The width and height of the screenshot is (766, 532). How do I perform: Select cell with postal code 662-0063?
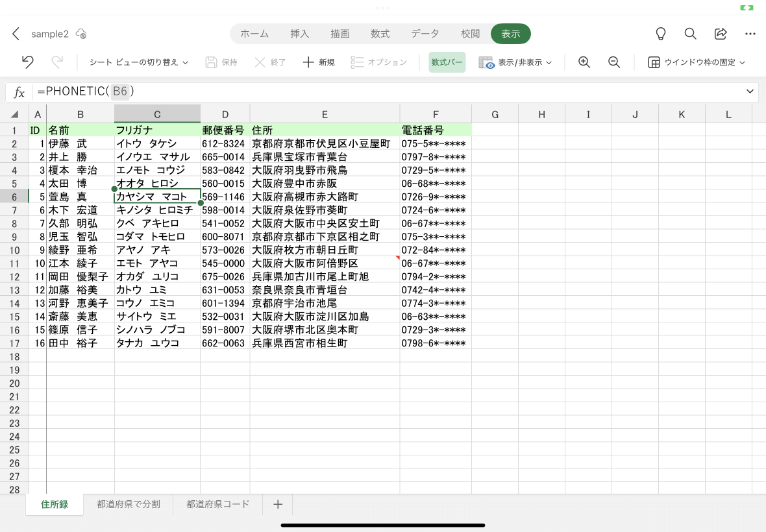(x=225, y=343)
